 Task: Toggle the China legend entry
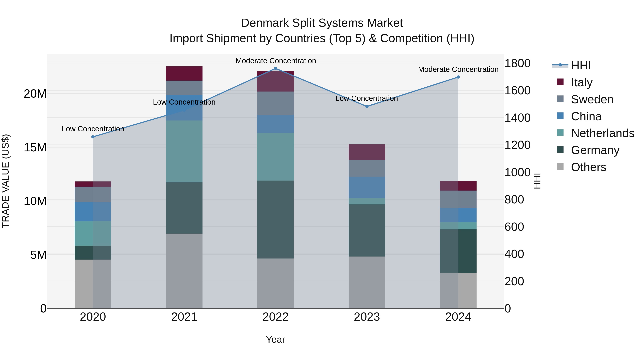pos(579,116)
